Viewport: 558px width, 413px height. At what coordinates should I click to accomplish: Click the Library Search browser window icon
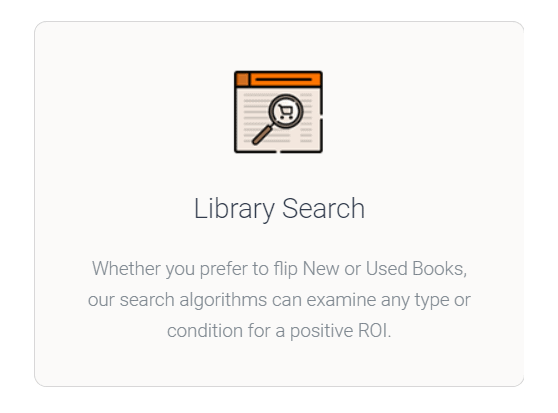278,112
